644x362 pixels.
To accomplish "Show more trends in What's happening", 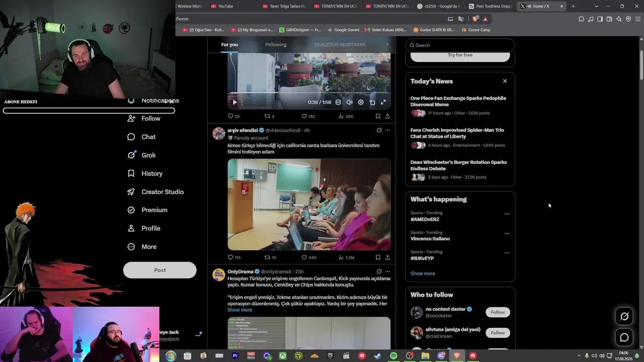I will tap(423, 274).
